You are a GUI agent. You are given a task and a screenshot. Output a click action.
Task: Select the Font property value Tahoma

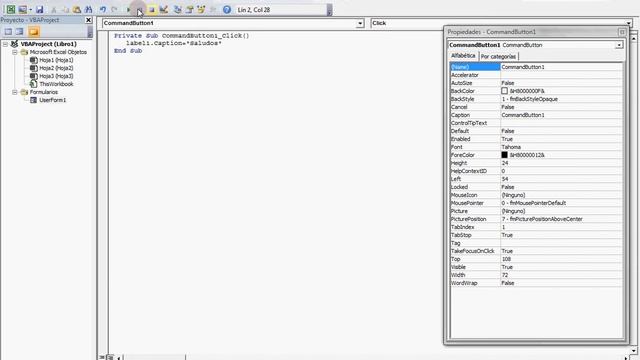[x=562, y=147]
